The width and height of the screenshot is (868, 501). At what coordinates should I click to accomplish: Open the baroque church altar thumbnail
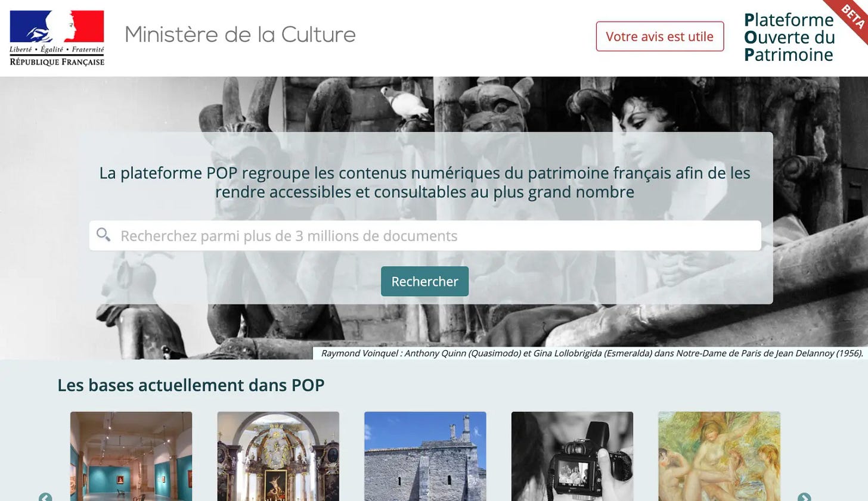pos(278,456)
